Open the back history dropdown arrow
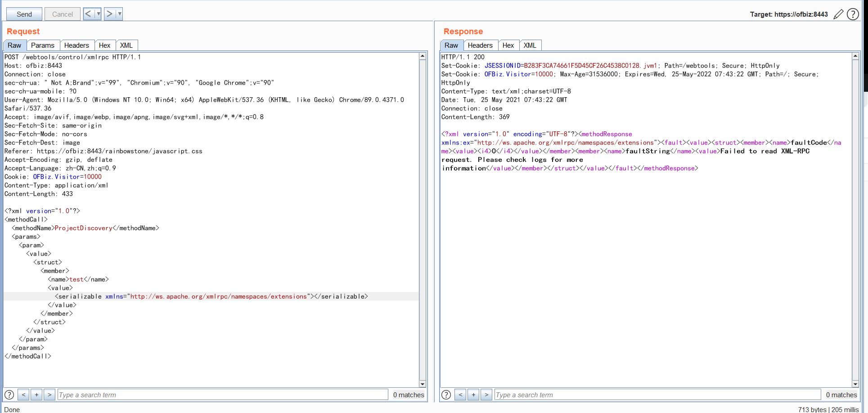This screenshot has width=868, height=413. [x=99, y=14]
